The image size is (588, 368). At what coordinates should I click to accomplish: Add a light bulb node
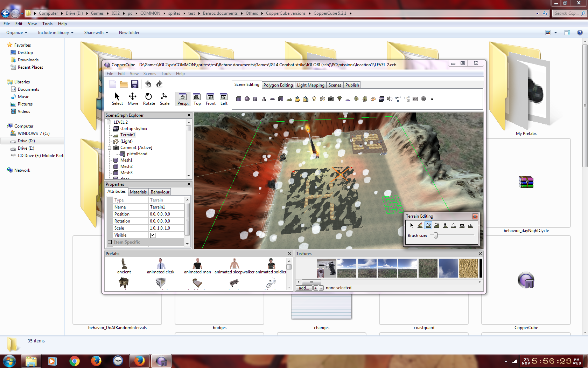314,99
